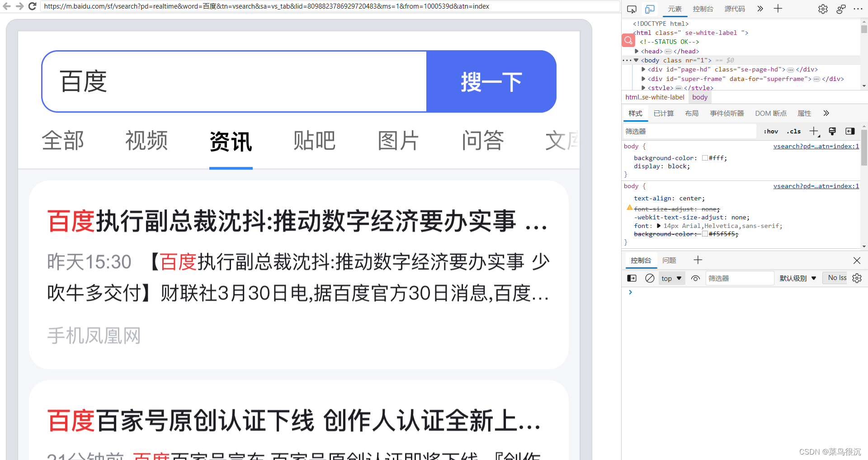The height and width of the screenshot is (460, 868).
Task: Click the 百度 search input box
Action: (234, 81)
